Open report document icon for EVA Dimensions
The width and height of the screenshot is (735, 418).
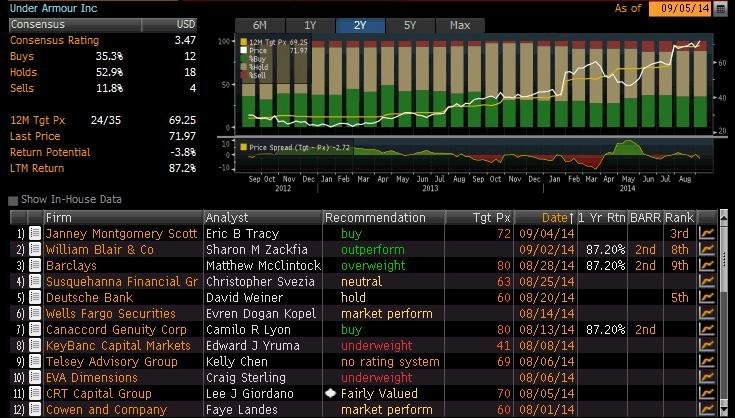pos(35,377)
